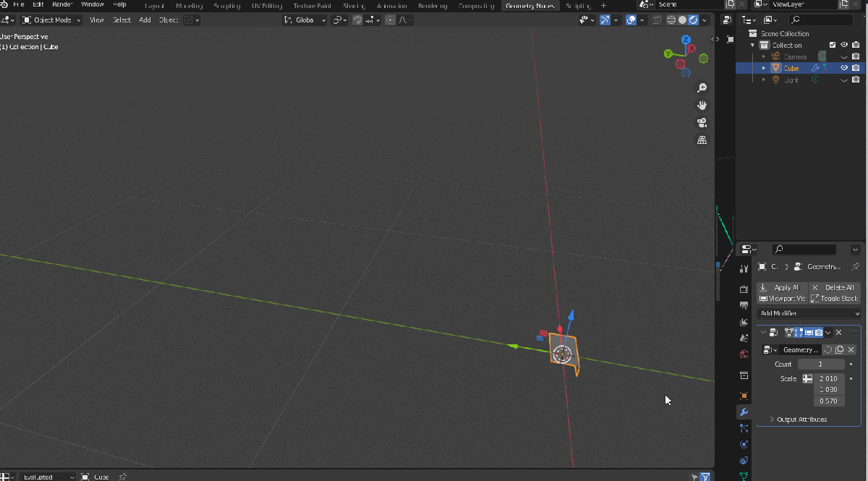Expand the Cube row in outliner
868x481 pixels.
763,68
